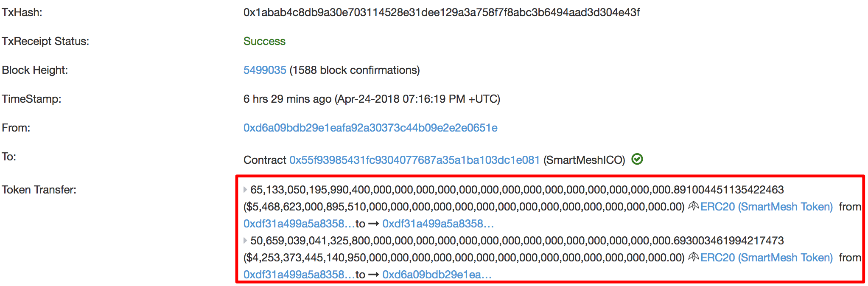
Task: Click the arrow icon before the second 0xdf31a499a5a8358 address
Action: (373, 224)
